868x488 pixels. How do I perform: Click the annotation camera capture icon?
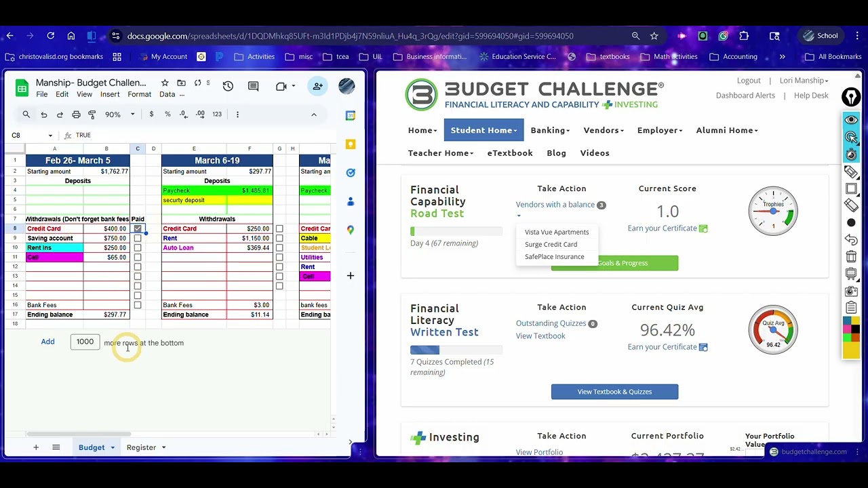[851, 291]
